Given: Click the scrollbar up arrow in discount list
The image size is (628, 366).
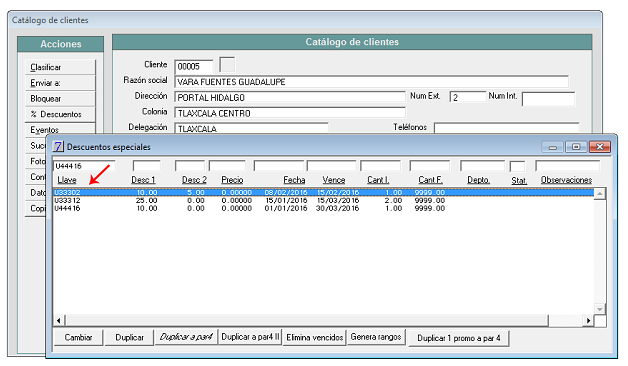Looking at the screenshot, I should (600, 194).
